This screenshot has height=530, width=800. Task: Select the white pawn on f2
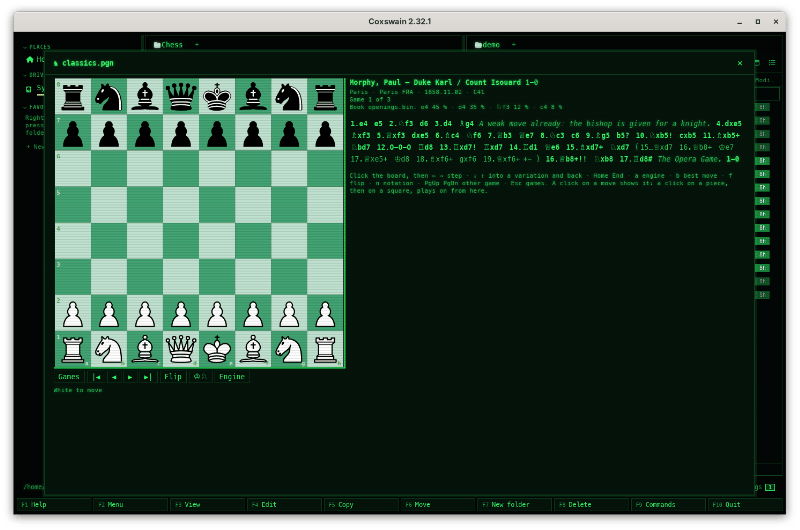(x=253, y=313)
